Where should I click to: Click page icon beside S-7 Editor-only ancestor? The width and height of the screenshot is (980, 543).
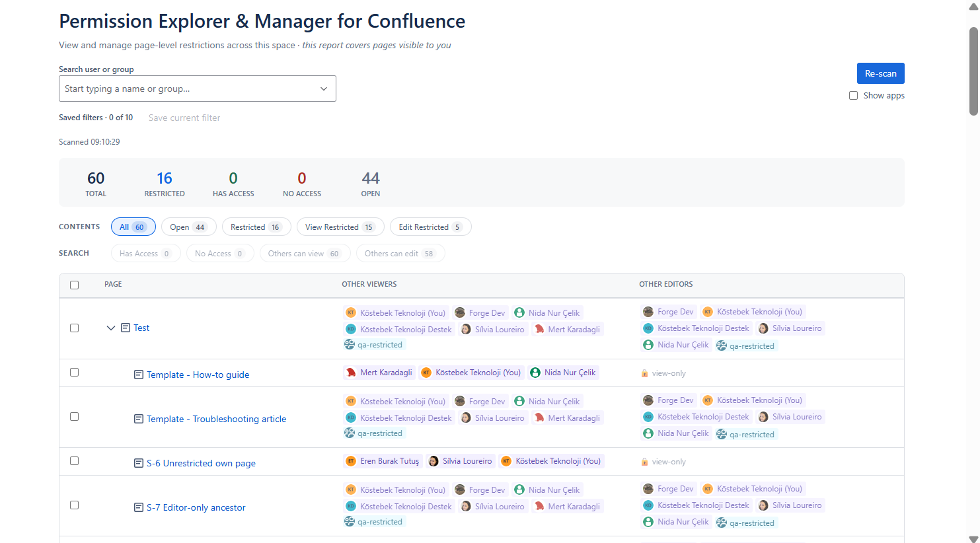[139, 507]
